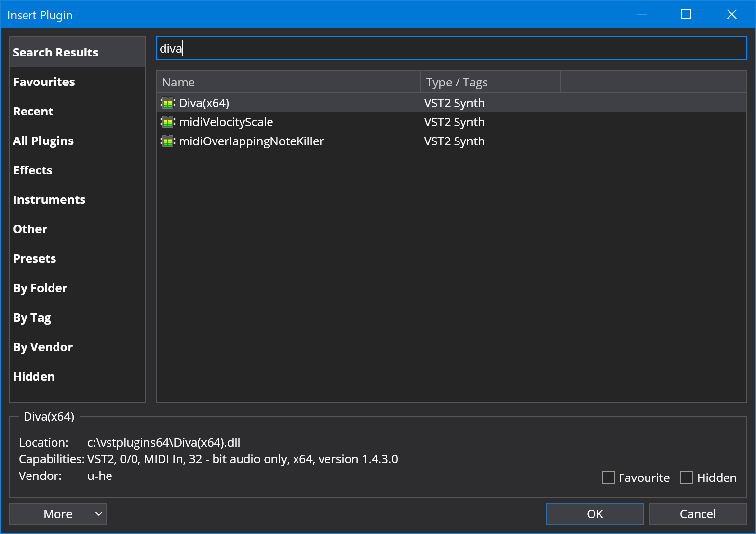Show the Hidden plugins category

[x=78, y=376]
